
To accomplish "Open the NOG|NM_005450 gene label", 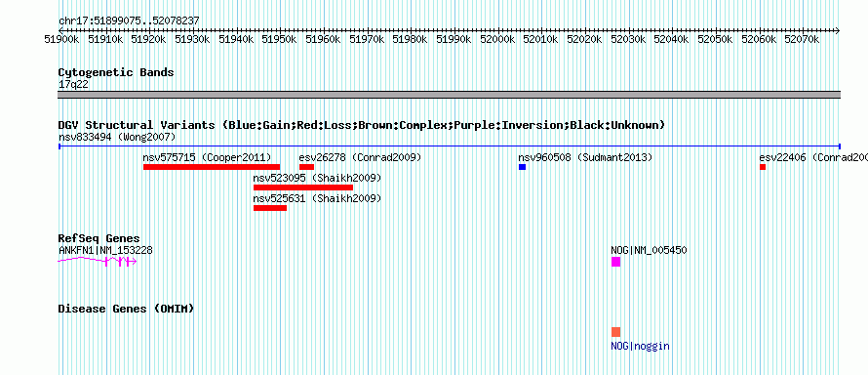I will point(649,250).
